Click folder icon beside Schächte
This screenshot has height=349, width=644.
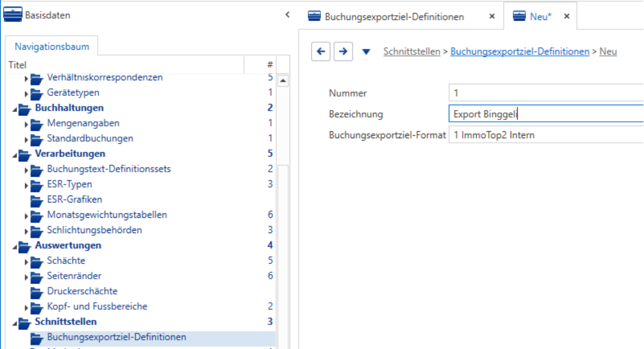pyautogui.click(x=36, y=261)
